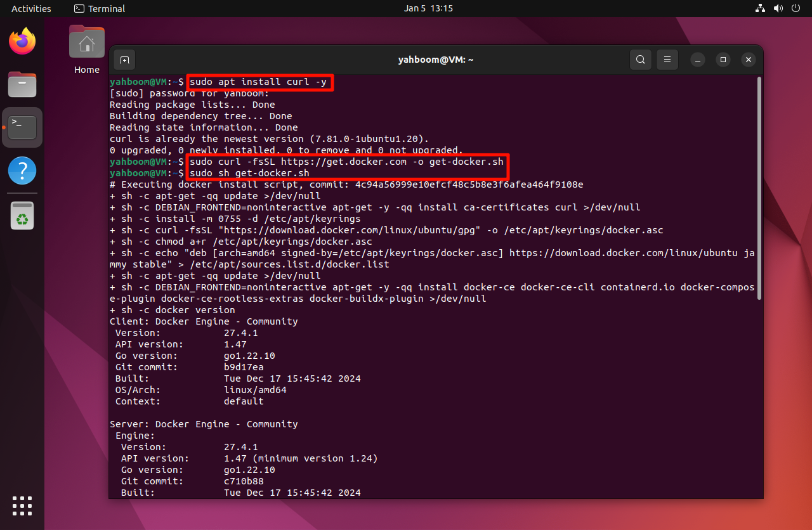Open a new terminal tab
Image resolution: width=812 pixels, height=530 pixels.
coord(124,59)
